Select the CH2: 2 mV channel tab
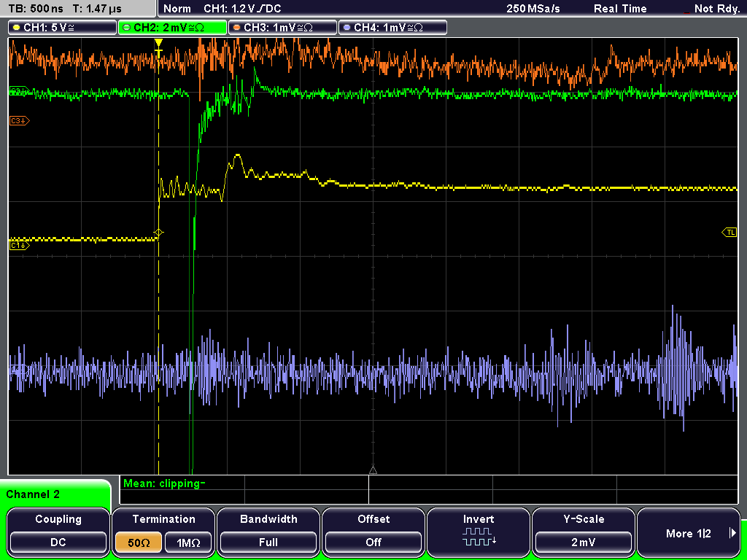 point(172,28)
